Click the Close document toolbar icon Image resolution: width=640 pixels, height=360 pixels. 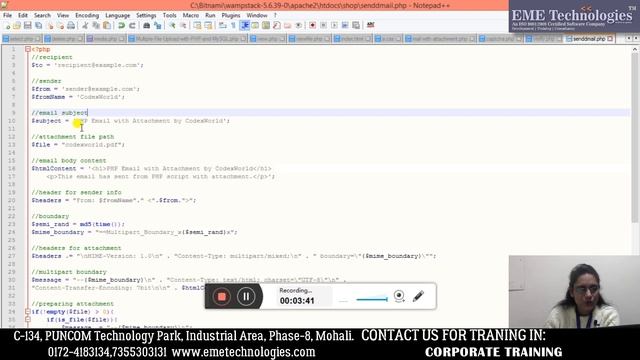pos(49,26)
